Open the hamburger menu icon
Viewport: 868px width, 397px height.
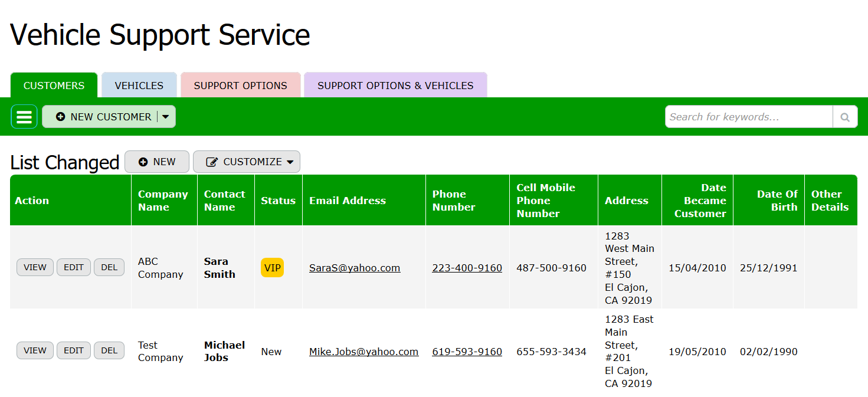point(24,117)
